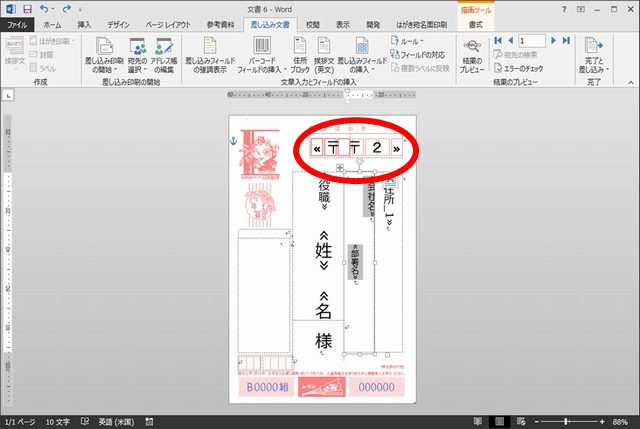This screenshot has height=429, width=640.
Task: Click the layout options icon near 住所_1
Action: tap(390, 182)
